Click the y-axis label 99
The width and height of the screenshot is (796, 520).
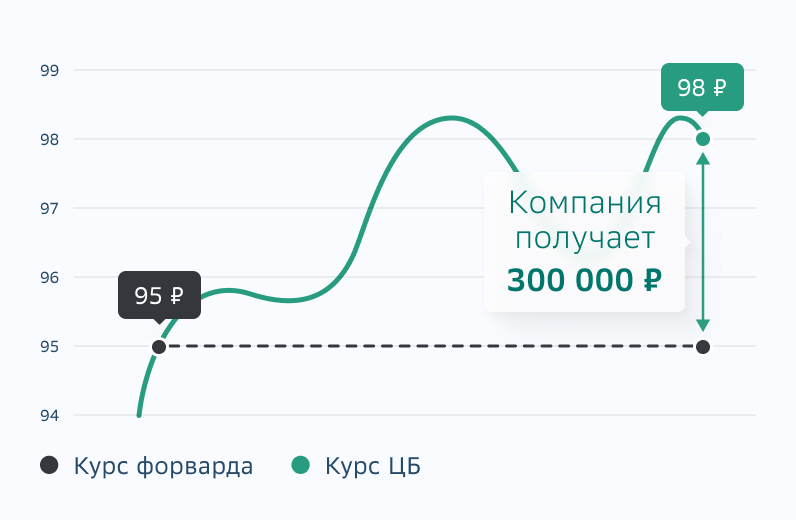click(x=50, y=70)
